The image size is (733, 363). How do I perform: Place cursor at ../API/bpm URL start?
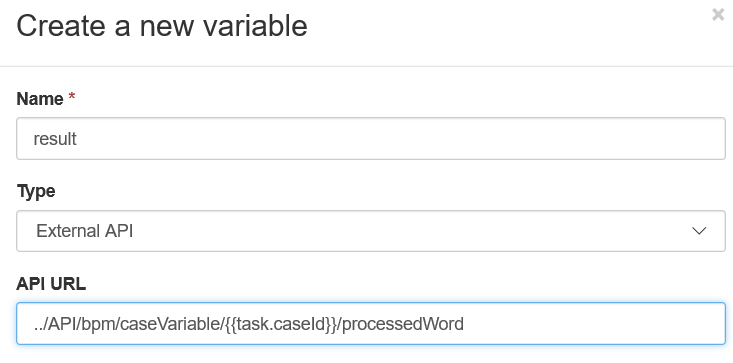tap(74, 324)
